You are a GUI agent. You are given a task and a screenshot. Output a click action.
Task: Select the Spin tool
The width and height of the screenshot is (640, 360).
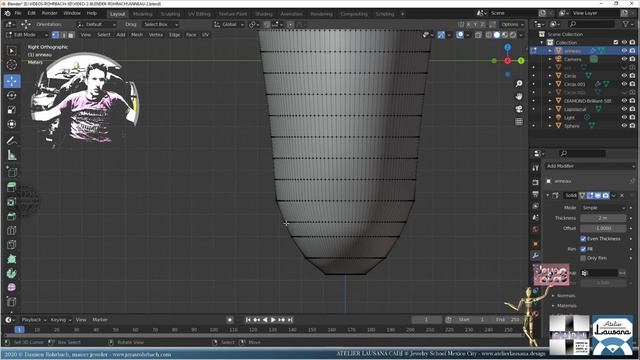coord(12,273)
